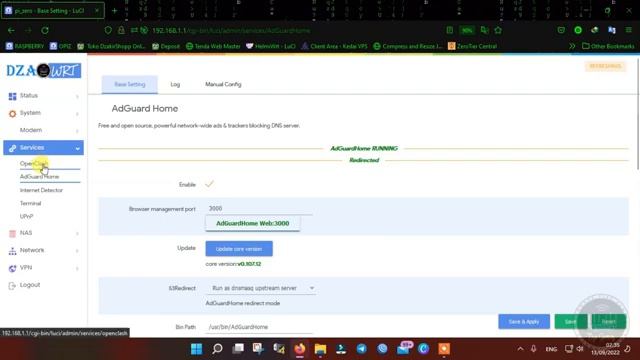Open Terminal under Services
This screenshot has width=640, height=360.
[31, 203]
